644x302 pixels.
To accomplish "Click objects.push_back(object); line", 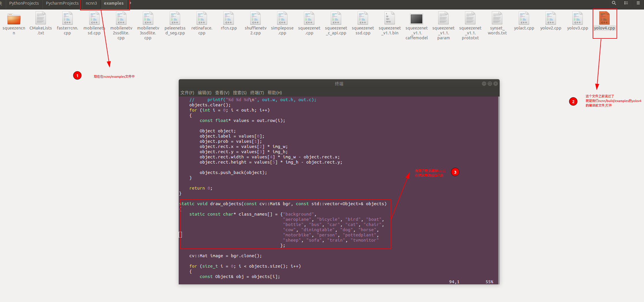I will pyautogui.click(x=233, y=173).
